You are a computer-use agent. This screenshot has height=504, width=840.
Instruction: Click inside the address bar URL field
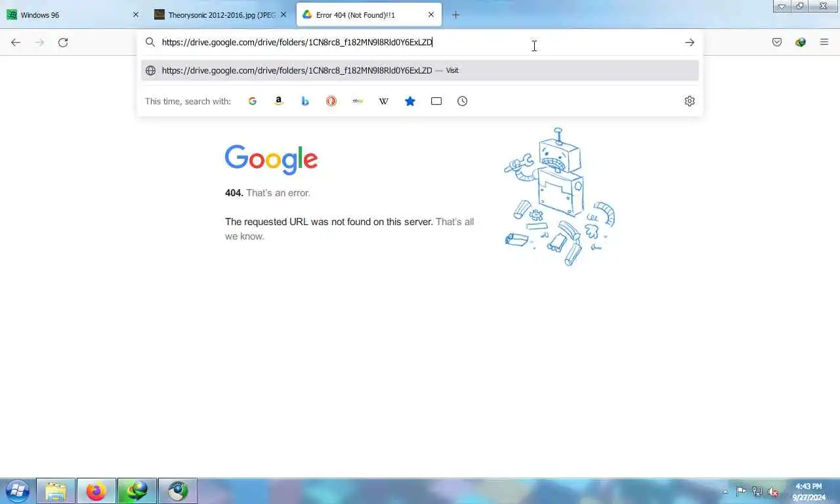[x=420, y=42]
